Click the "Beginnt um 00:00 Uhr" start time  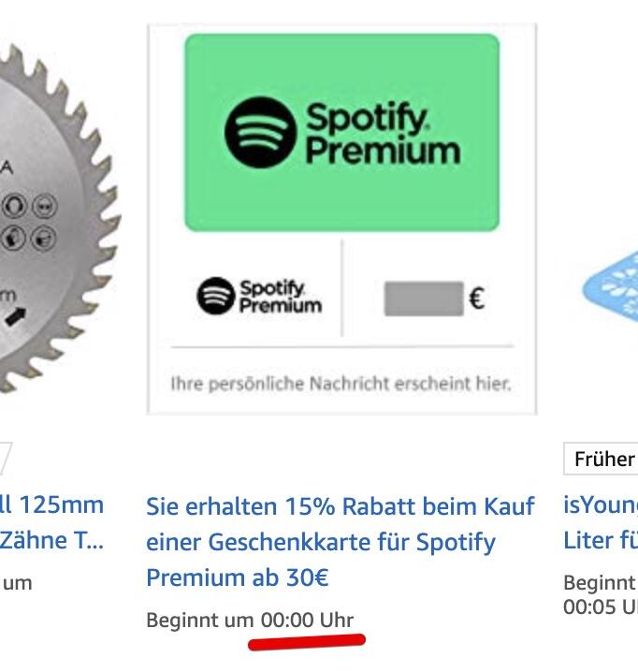coord(250,620)
